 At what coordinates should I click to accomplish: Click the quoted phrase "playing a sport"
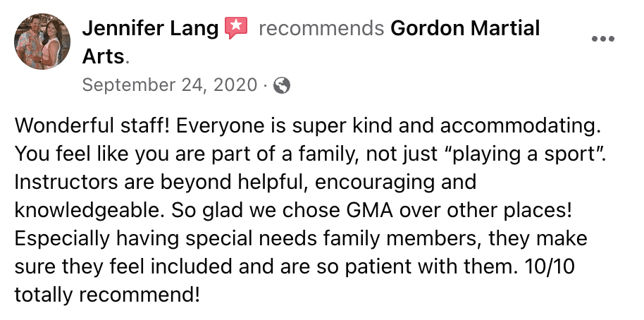(x=538, y=154)
